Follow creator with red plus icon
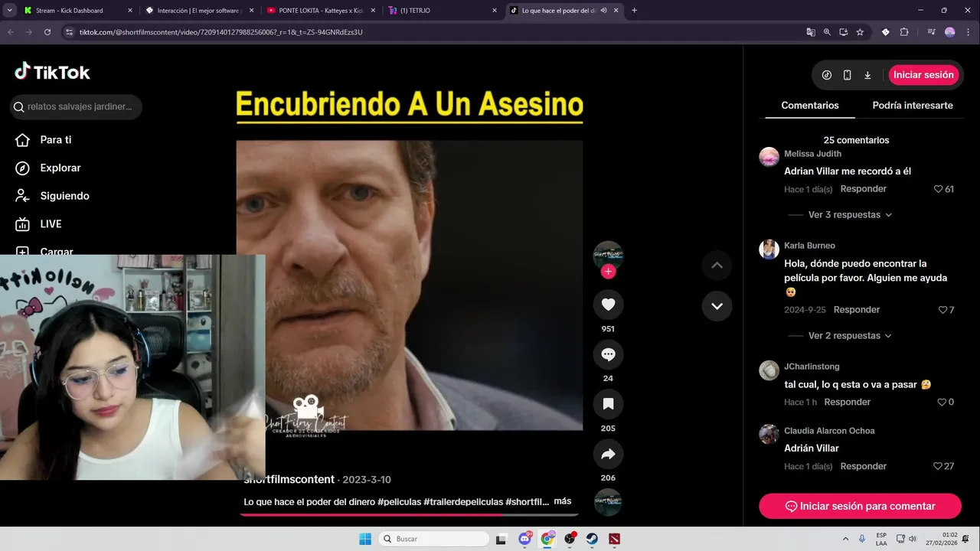 click(608, 272)
